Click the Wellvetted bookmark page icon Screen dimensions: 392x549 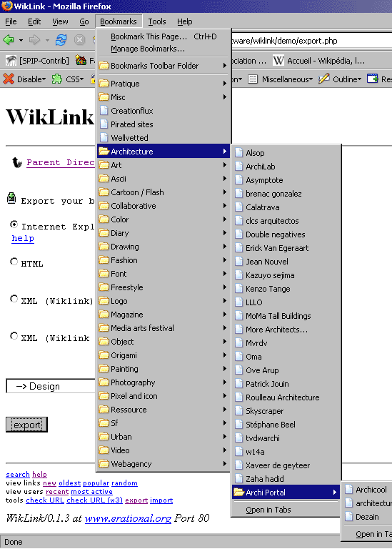coord(104,137)
